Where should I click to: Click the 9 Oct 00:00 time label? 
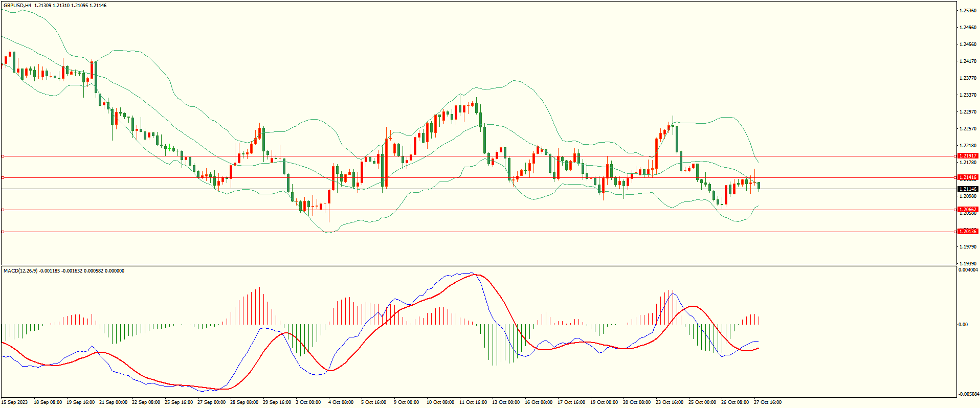(406, 402)
